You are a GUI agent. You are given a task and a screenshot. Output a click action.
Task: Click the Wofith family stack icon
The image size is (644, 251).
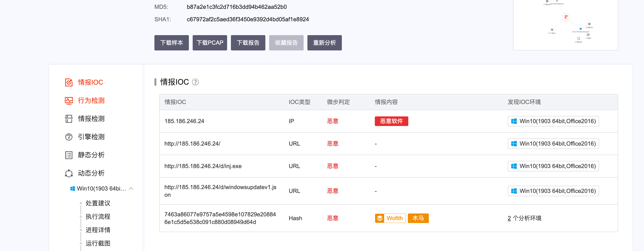380,218
